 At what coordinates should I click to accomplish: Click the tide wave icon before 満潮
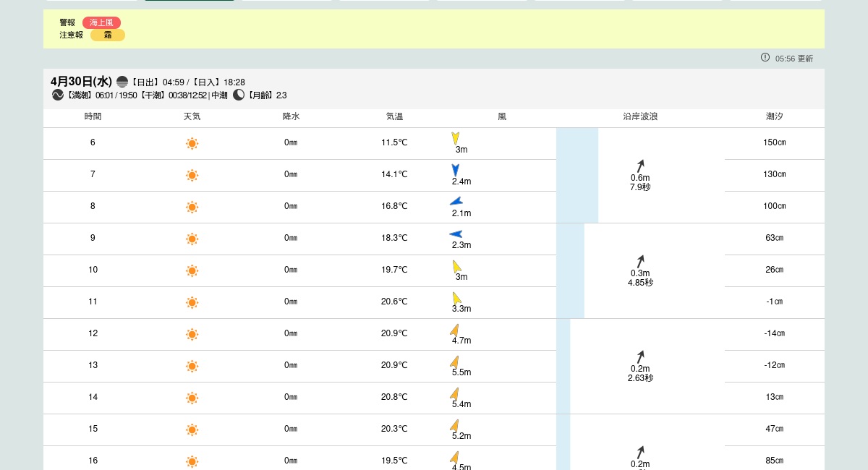pyautogui.click(x=58, y=95)
